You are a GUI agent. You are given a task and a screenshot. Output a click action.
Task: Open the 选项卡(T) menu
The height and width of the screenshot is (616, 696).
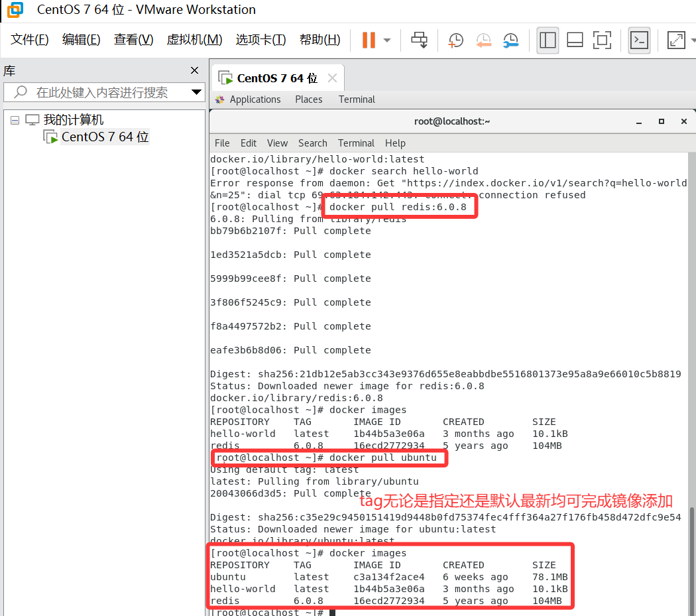[261, 40]
